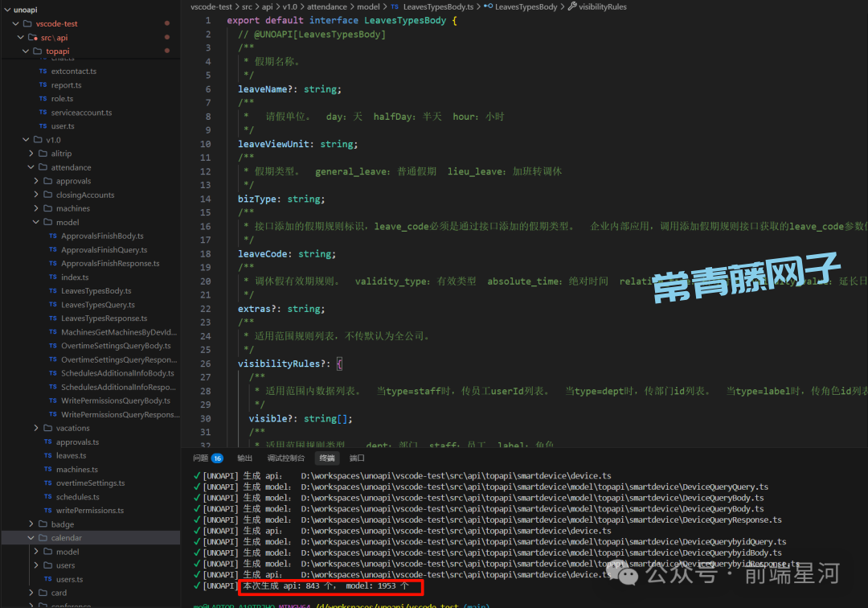Open overtimeSettings.ts from the explorer
The image size is (868, 608).
click(90, 483)
